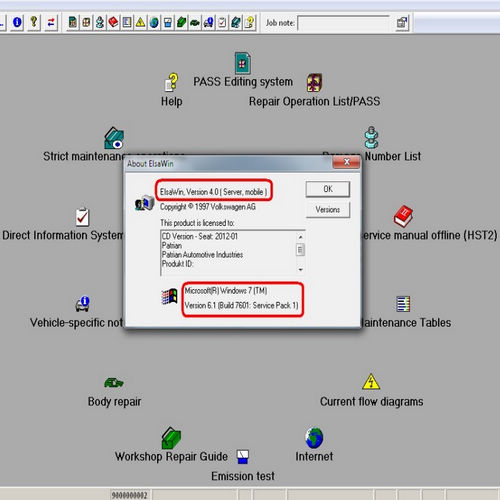Screen dimensions: 500x500
Task: Click the checklist Direct Information toolbar icon
Action: point(222,22)
